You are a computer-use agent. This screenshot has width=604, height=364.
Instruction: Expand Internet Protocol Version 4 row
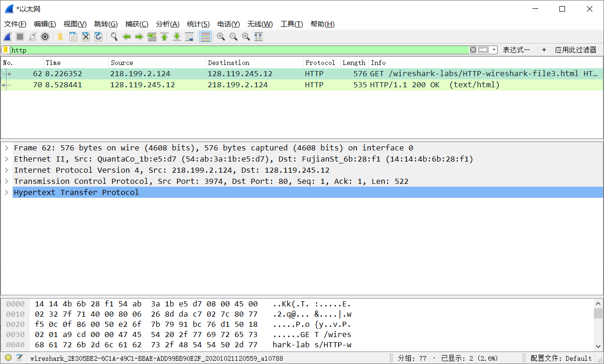(6, 170)
